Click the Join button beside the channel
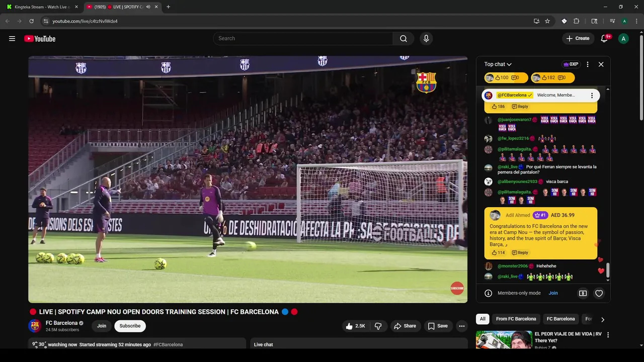This screenshot has height=362, width=644. [102, 326]
